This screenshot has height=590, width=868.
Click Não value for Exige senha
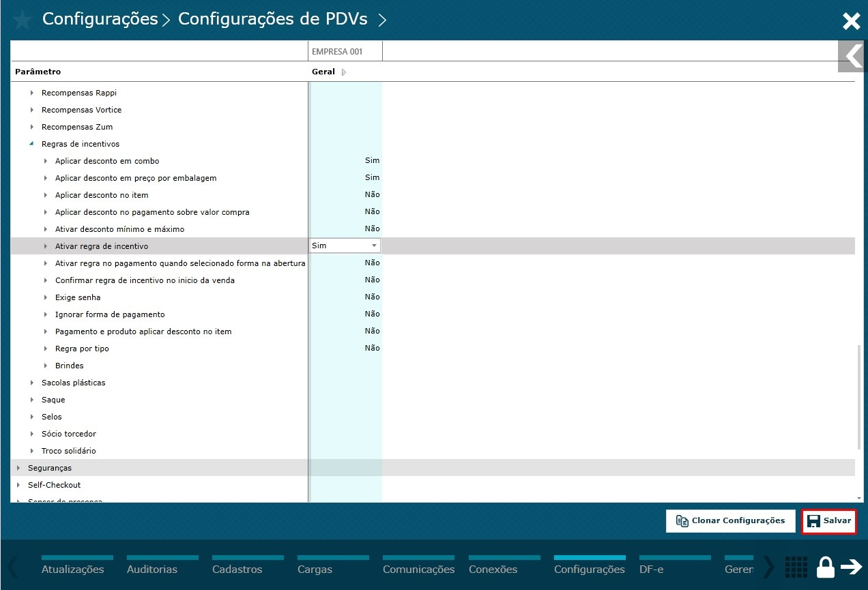(x=372, y=297)
